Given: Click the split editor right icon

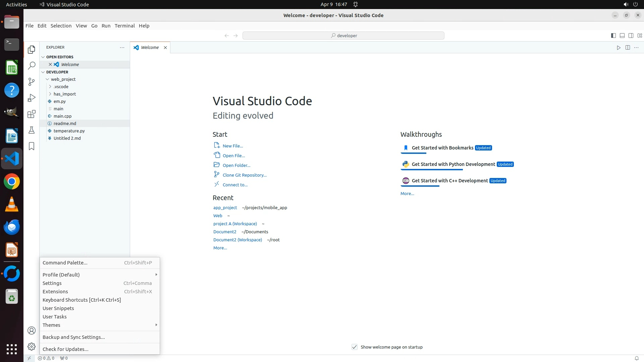Looking at the screenshot, I should [x=628, y=48].
